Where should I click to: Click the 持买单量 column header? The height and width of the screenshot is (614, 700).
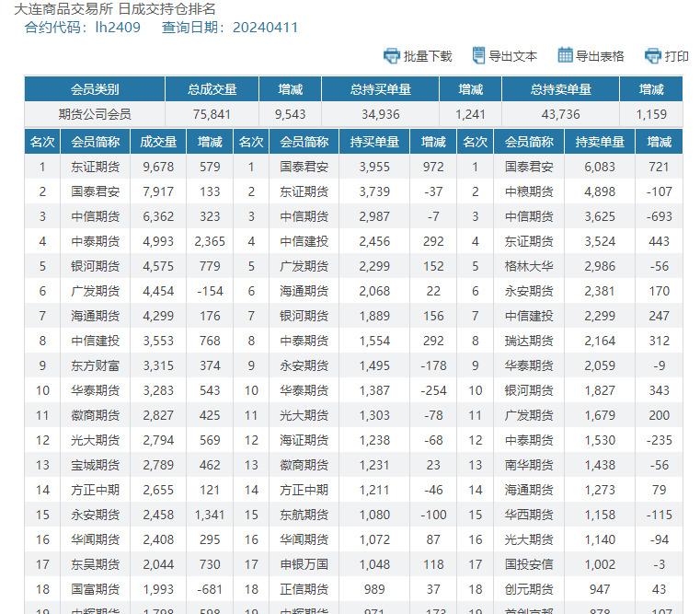tap(374, 142)
